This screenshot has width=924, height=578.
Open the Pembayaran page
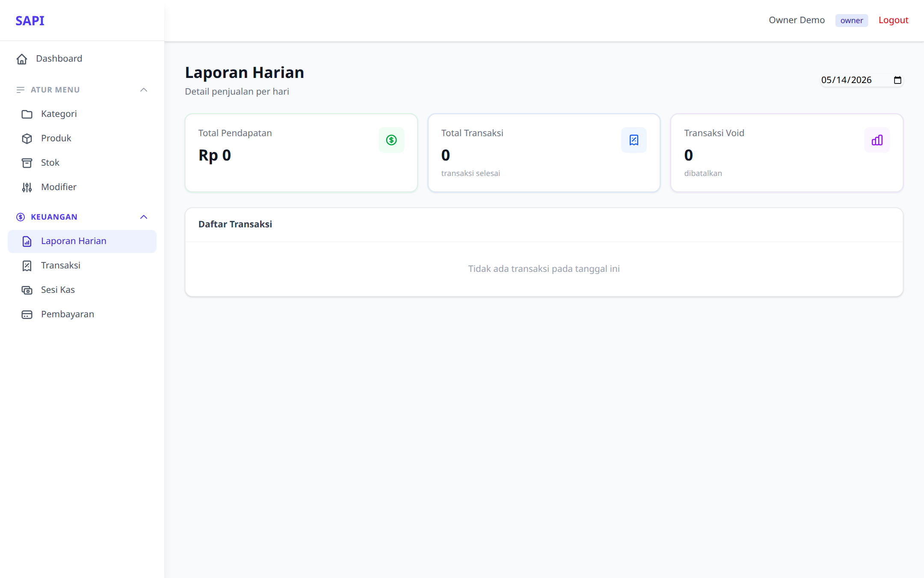coord(82,314)
